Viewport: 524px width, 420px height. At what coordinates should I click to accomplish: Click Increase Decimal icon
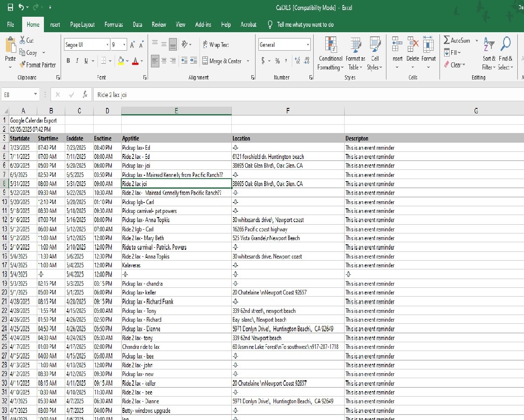(297, 61)
